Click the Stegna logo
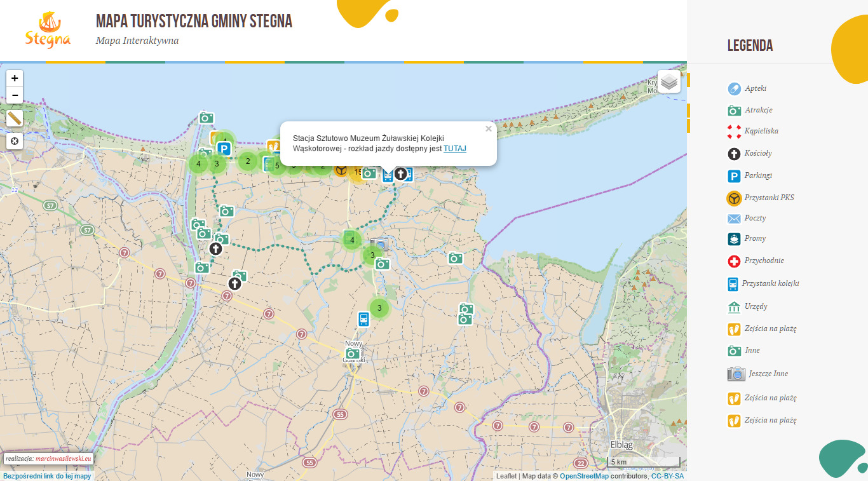868x481 pixels. click(x=48, y=30)
